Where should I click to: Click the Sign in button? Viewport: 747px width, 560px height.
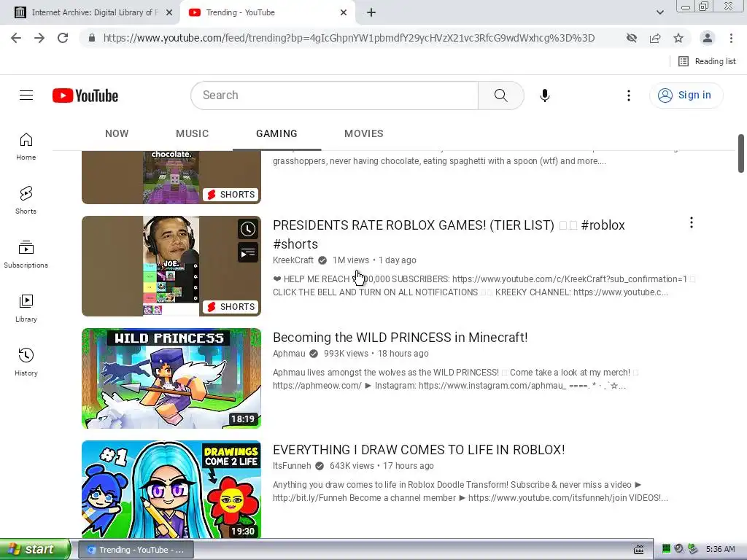(x=686, y=96)
